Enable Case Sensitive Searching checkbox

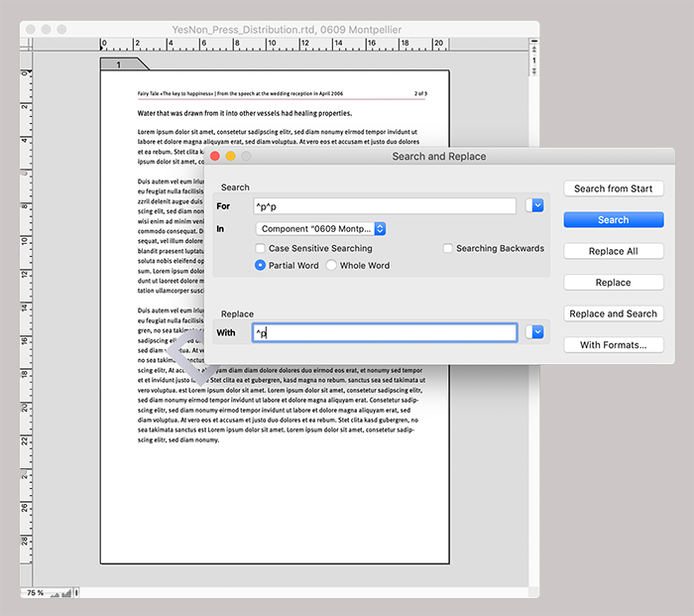click(x=261, y=248)
